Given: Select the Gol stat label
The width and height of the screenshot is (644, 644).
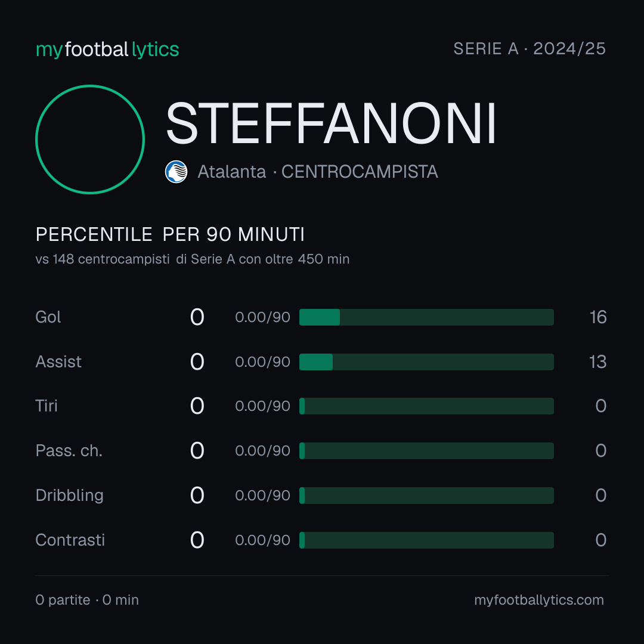Looking at the screenshot, I should tap(48, 317).
